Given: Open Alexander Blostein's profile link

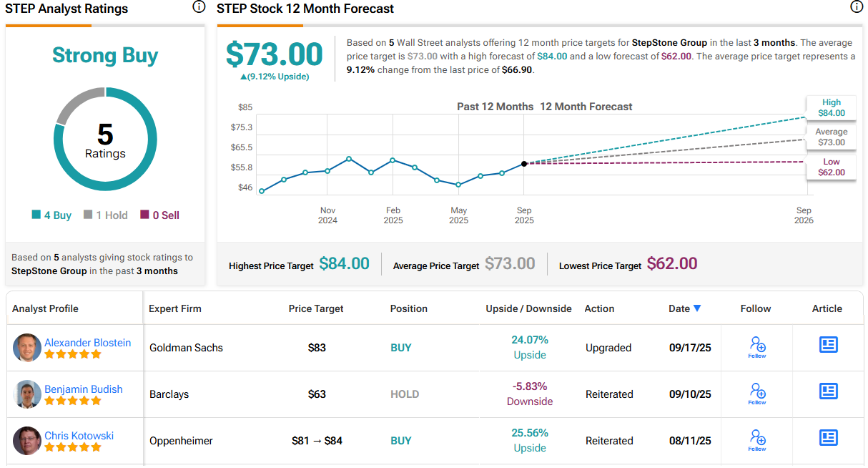Looking at the screenshot, I should (x=88, y=343).
